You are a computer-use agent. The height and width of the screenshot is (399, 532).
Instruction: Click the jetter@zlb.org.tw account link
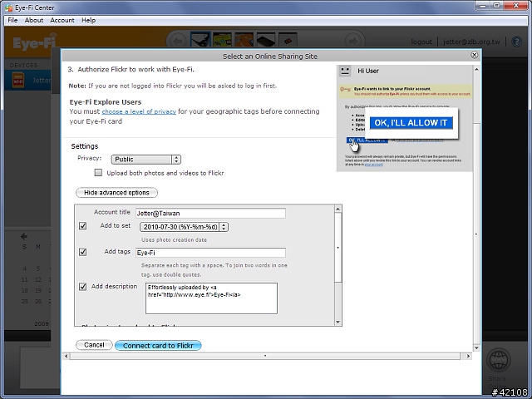471,42
